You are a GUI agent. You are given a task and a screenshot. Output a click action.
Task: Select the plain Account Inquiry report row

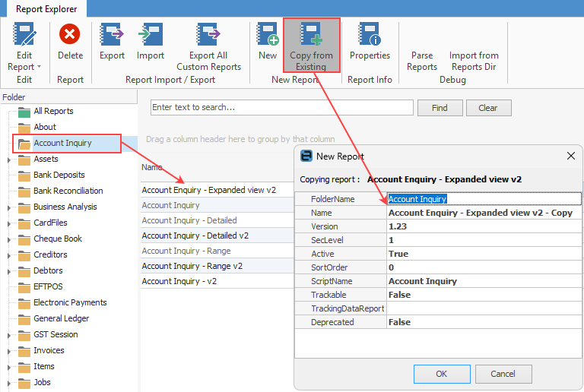point(217,205)
